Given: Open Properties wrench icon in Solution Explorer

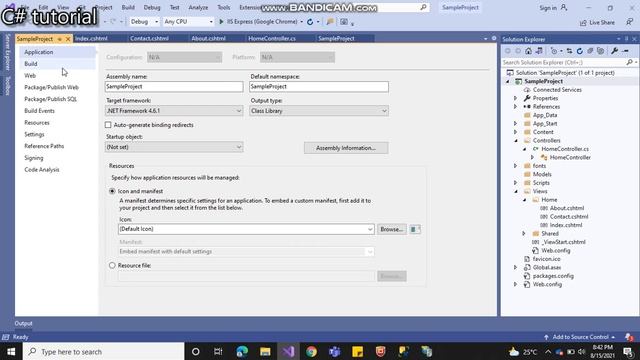Looking at the screenshot, I should 614,51.
